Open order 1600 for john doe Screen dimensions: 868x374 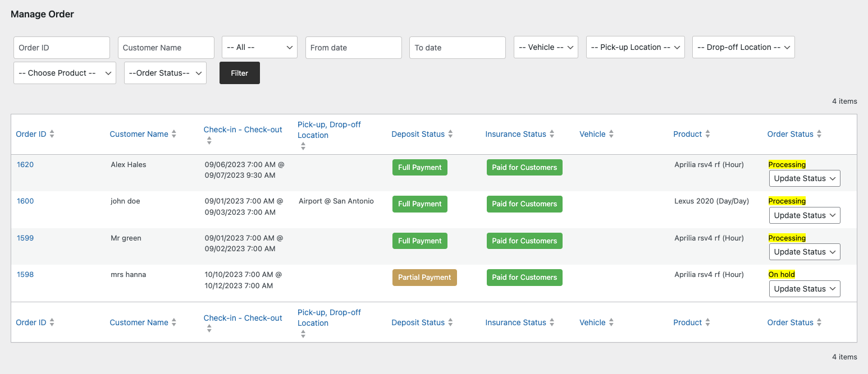pyautogui.click(x=25, y=201)
